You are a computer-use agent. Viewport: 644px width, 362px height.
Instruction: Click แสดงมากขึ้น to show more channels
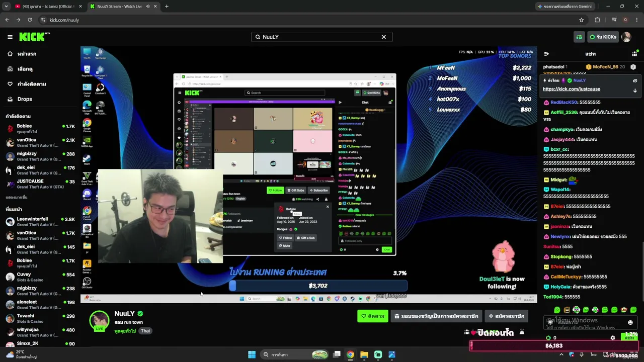[x=17, y=198]
